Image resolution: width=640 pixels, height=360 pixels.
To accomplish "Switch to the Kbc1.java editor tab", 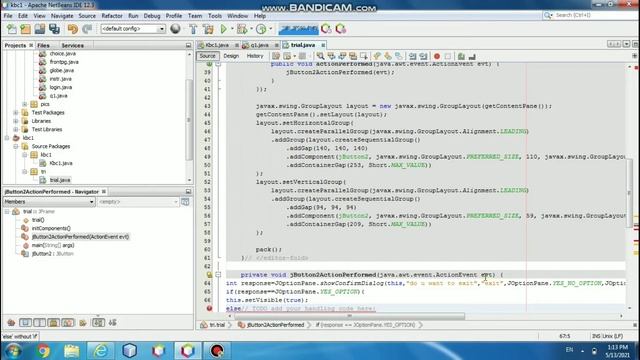I will 217,45.
